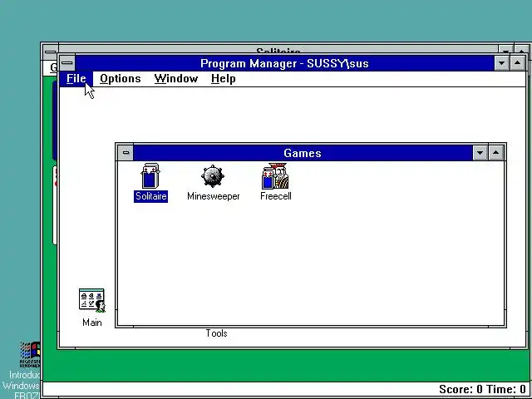Click the Score and Time status text
532x399 pixels.
tap(482, 389)
